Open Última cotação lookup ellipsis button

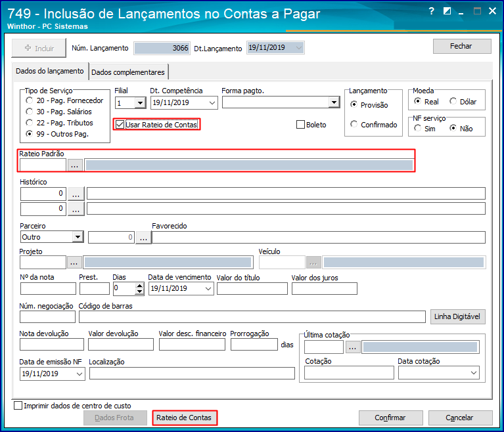tap(353, 347)
